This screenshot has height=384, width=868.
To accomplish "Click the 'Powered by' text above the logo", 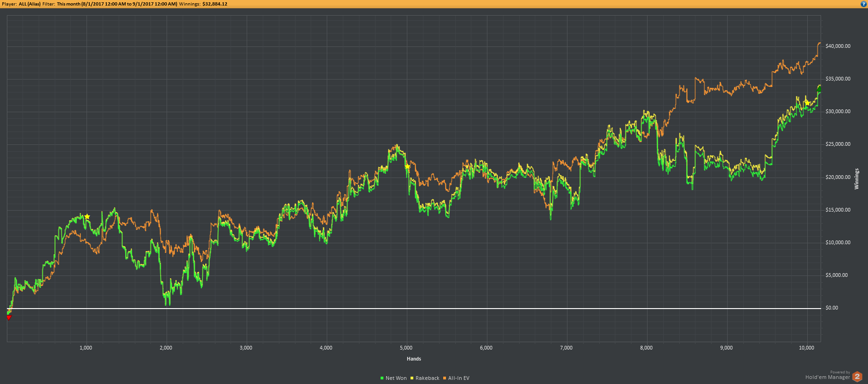I will (x=840, y=372).
